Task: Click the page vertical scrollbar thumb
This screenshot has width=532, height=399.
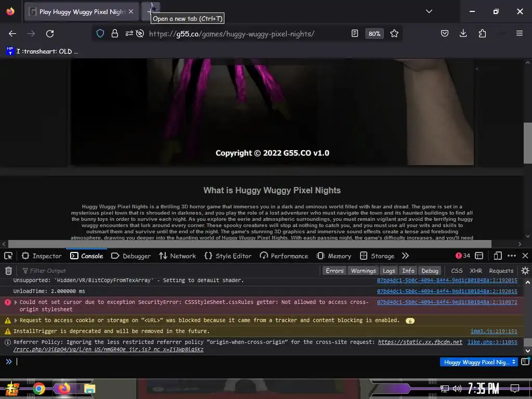Action: tap(528, 143)
